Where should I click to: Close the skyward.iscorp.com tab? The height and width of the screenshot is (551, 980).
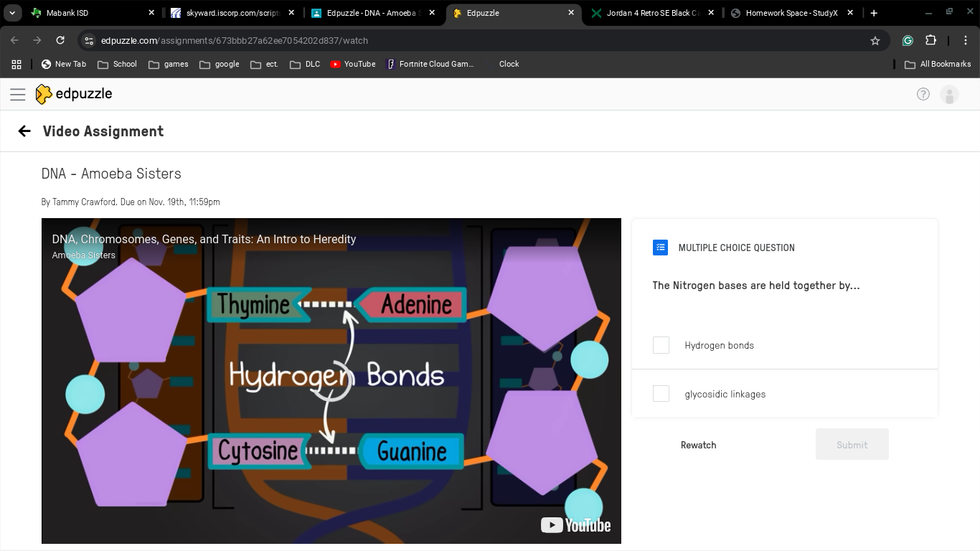point(291,13)
